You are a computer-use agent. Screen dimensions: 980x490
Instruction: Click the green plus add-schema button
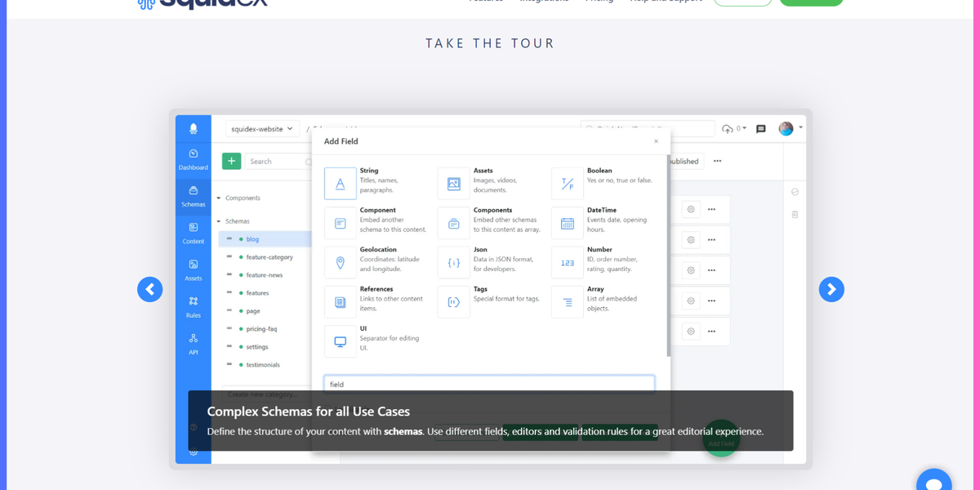tap(231, 161)
